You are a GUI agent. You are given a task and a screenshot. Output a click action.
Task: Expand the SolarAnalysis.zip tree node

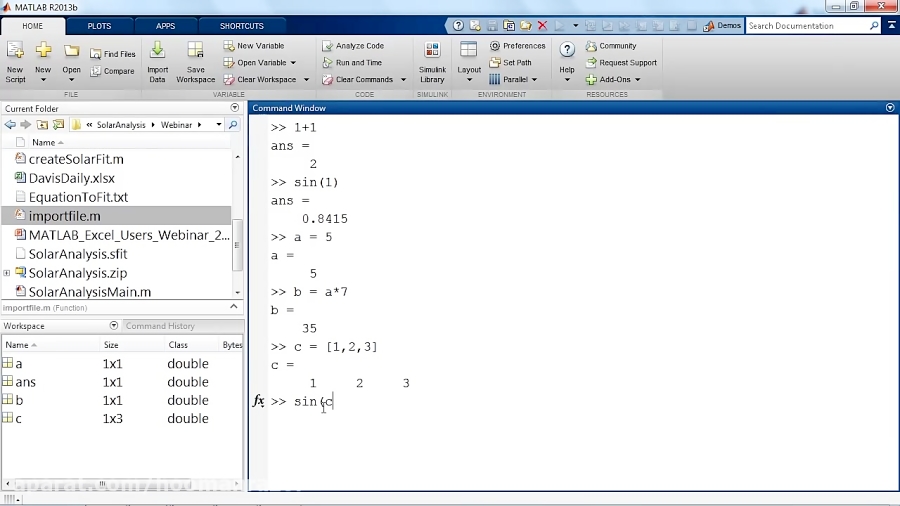click(x=7, y=273)
